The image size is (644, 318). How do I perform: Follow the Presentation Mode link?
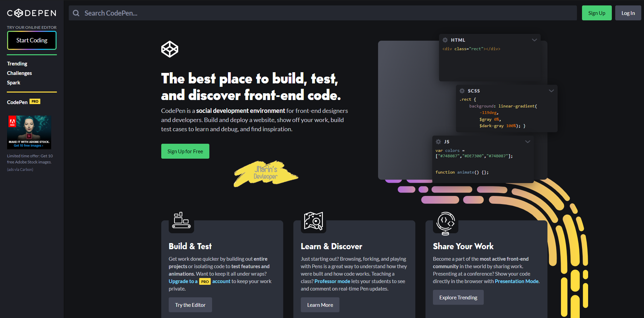pyautogui.click(x=517, y=281)
